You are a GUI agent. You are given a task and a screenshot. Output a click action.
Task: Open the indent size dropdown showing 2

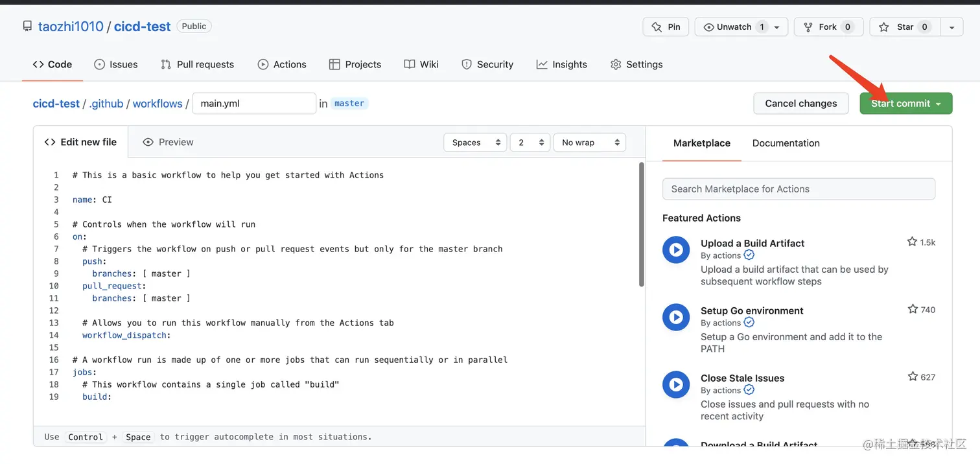530,143
